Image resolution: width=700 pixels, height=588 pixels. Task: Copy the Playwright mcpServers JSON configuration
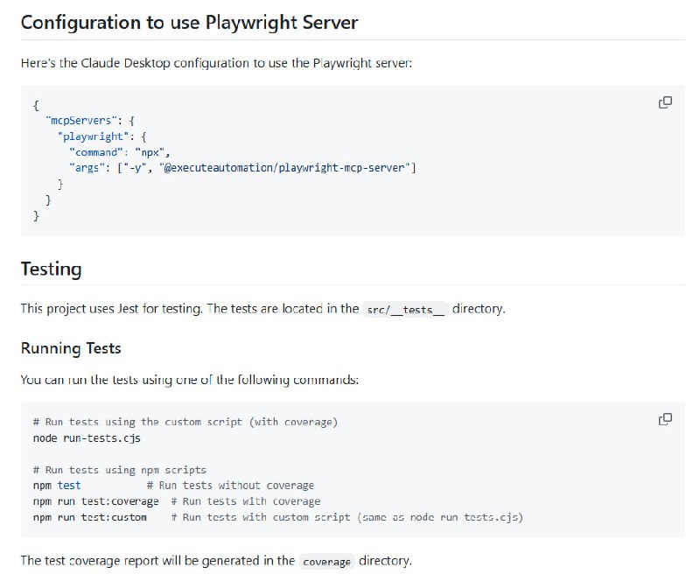[665, 103]
